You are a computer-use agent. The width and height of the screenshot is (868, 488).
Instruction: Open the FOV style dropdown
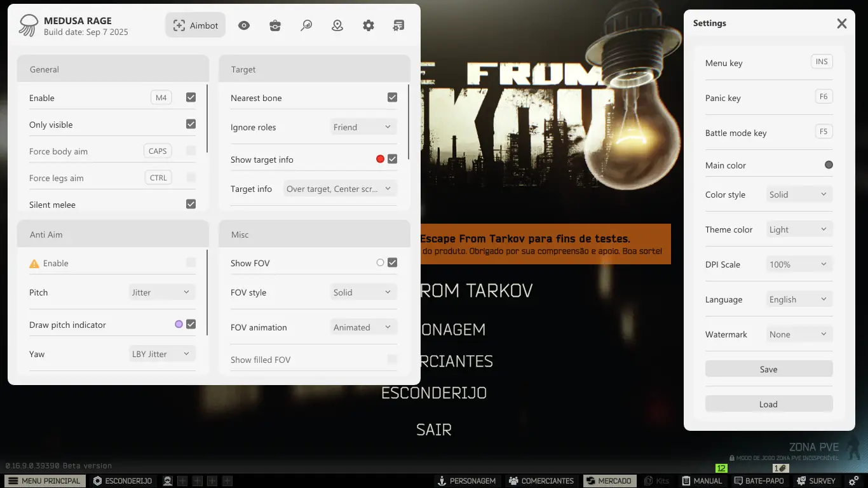(x=363, y=292)
